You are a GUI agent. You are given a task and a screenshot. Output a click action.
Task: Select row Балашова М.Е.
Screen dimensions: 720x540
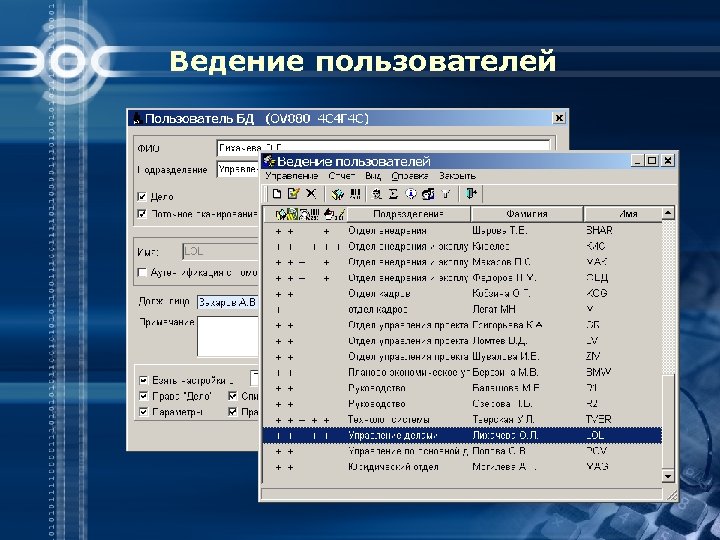[x=462, y=388]
